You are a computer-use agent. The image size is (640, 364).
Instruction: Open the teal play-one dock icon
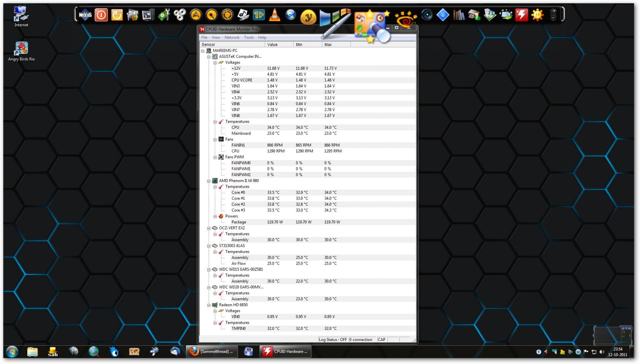tap(259, 15)
